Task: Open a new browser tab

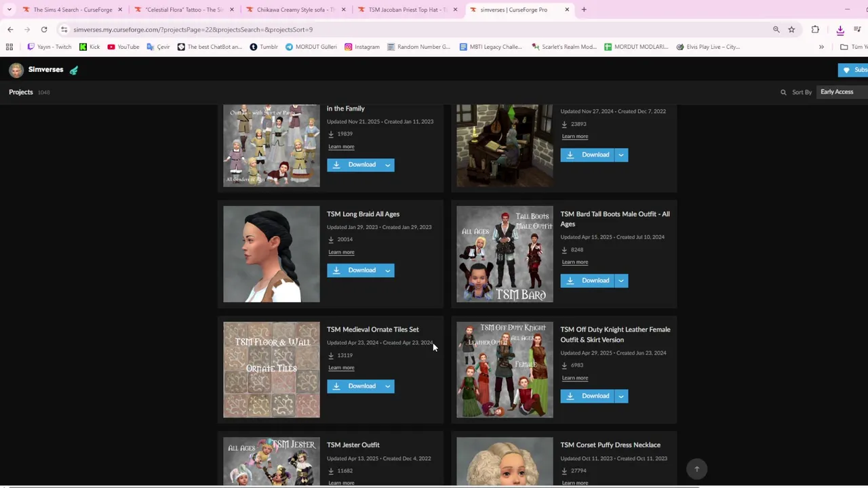Action: pyautogui.click(x=584, y=9)
